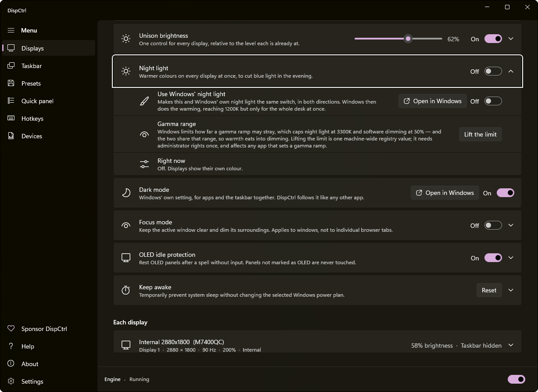Expand the Keep awake chevron

[x=511, y=290]
